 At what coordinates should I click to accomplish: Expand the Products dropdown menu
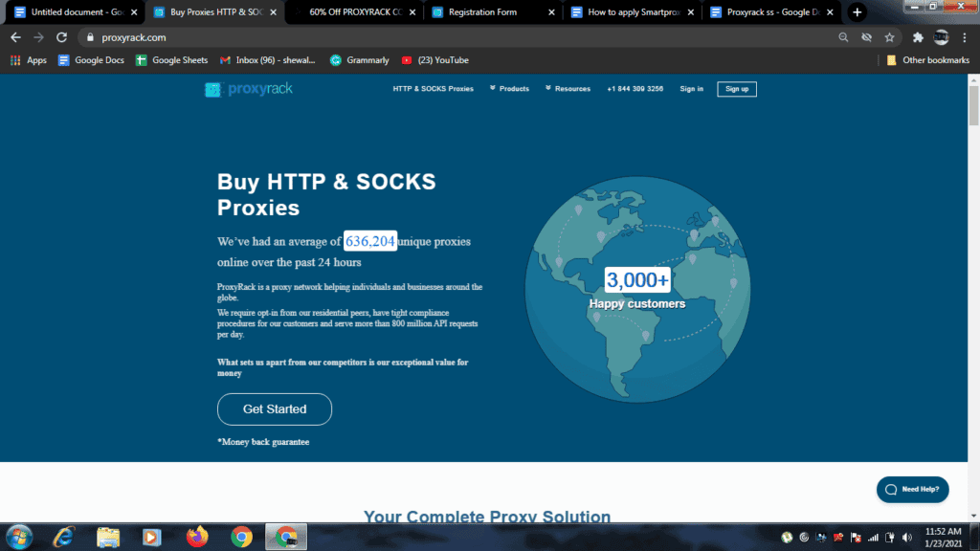click(509, 89)
